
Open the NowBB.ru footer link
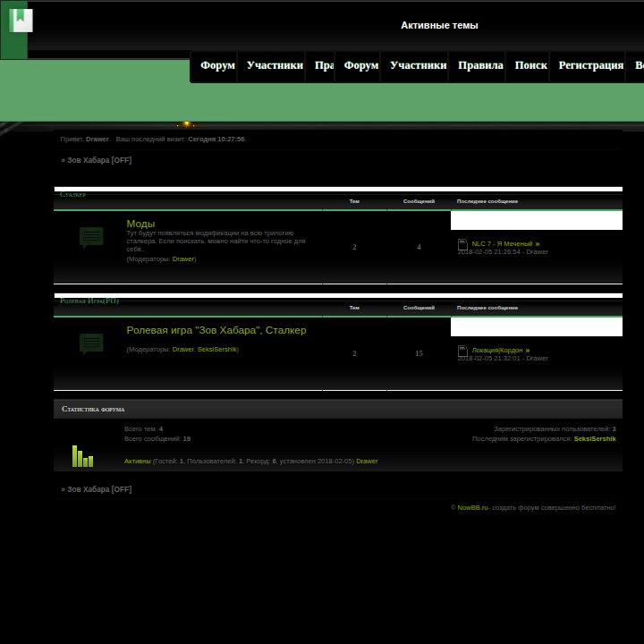tap(472, 508)
